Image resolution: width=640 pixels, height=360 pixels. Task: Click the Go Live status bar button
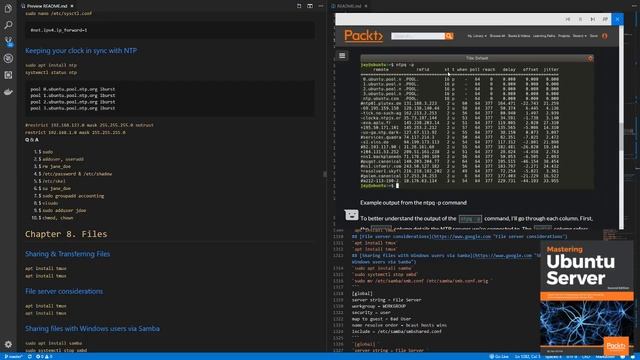pyautogui.click(x=499, y=357)
